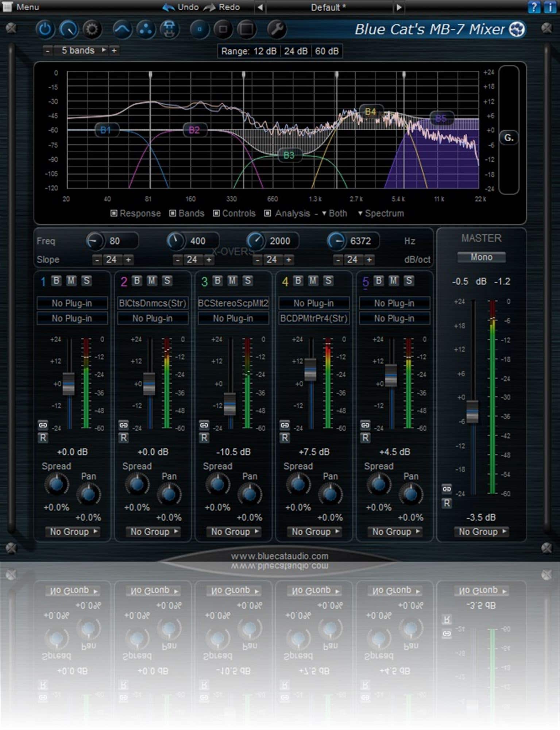Click the info about icon
This screenshot has height=730, width=560.
tap(549, 7)
